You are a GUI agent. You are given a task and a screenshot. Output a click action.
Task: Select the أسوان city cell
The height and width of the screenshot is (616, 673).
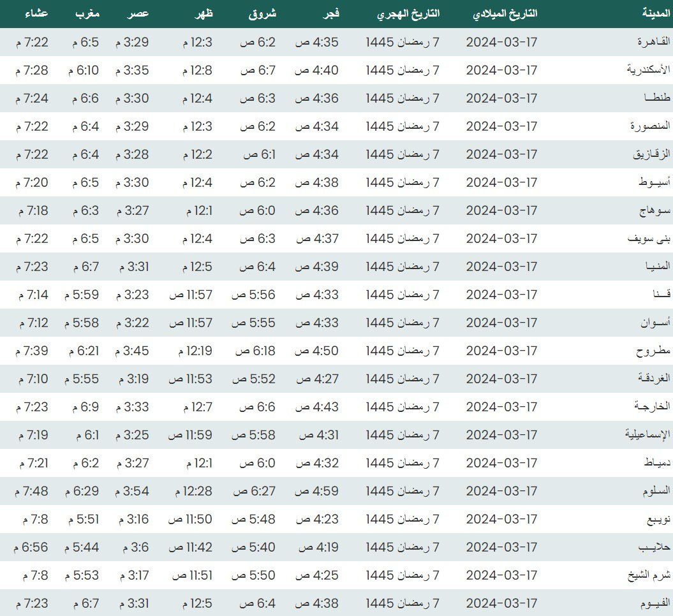point(655,322)
